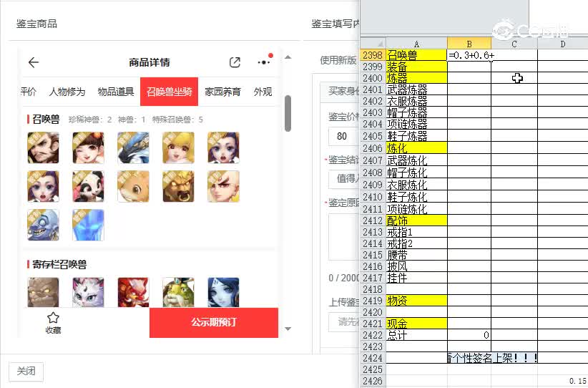This screenshot has width=588, height=388.
Task: Open the 召唤兽坐骑 tab
Action: point(169,92)
